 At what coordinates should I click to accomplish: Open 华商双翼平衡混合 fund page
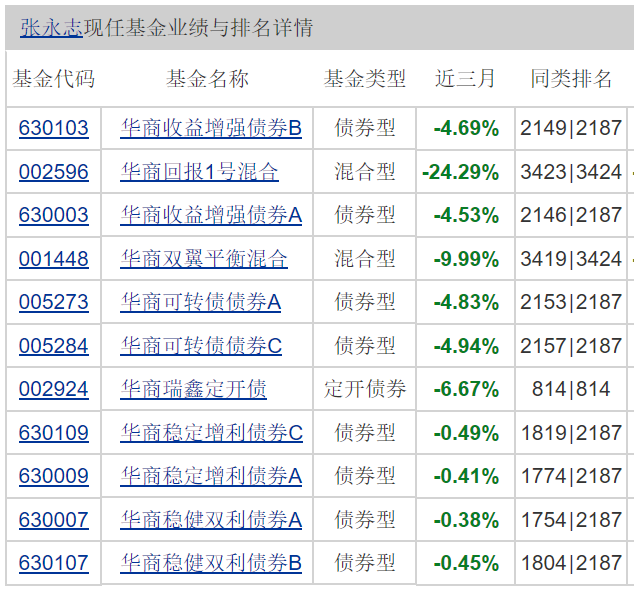click(204, 259)
